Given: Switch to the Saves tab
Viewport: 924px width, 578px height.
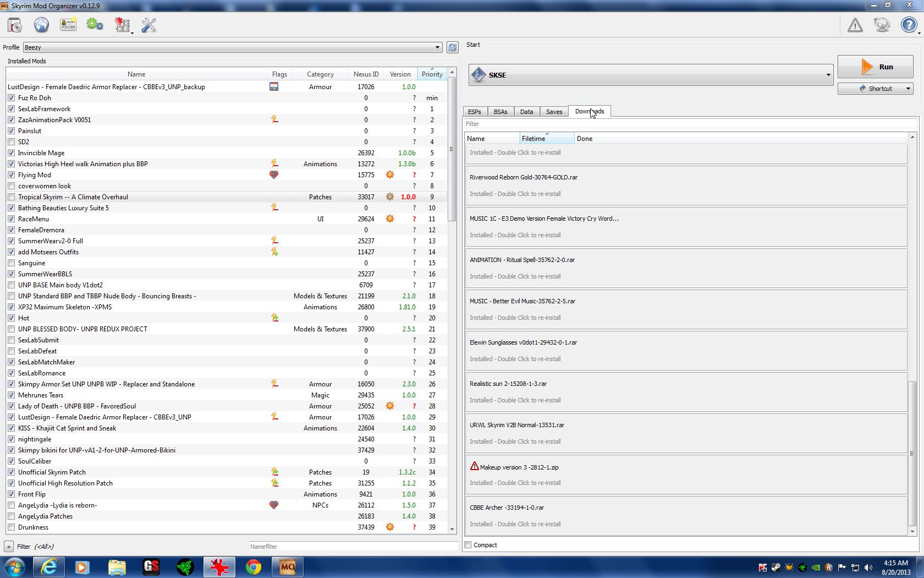Looking at the screenshot, I should point(554,112).
